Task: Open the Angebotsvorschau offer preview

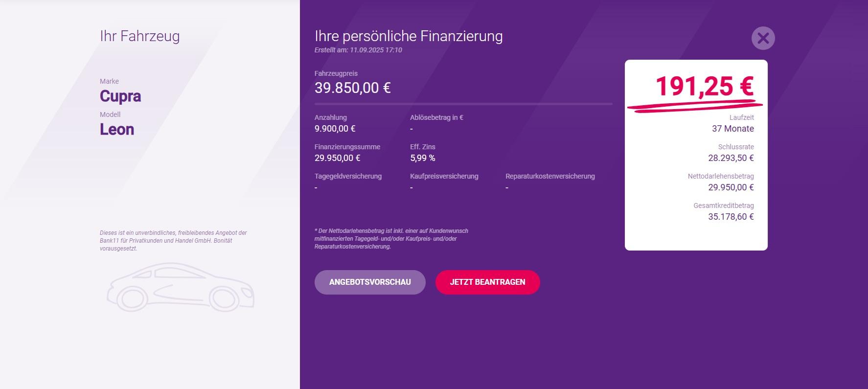Action: (x=370, y=282)
